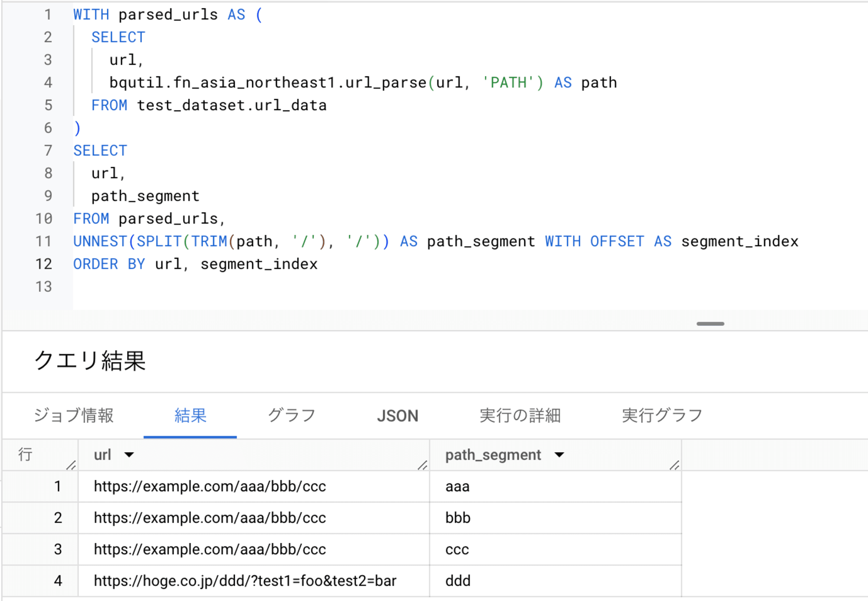Click the url column resize handle
The image size is (868, 601).
pos(423,465)
